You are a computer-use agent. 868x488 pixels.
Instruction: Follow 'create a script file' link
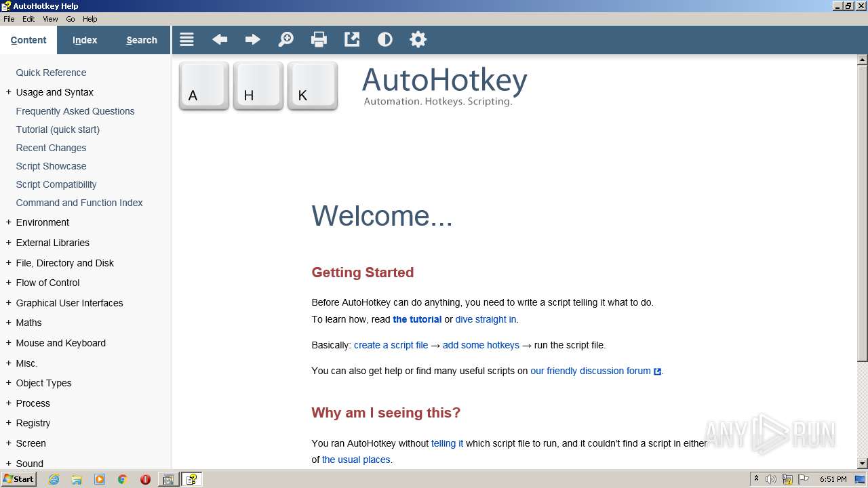click(x=391, y=345)
